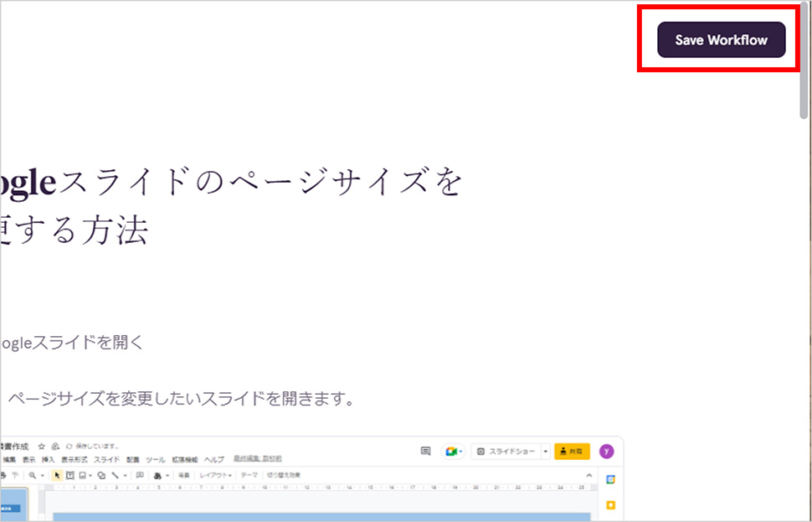Click the sentence ページサイズを変更したいスライドを開きます。
Viewport: 812px width, 522px height.
point(182,399)
